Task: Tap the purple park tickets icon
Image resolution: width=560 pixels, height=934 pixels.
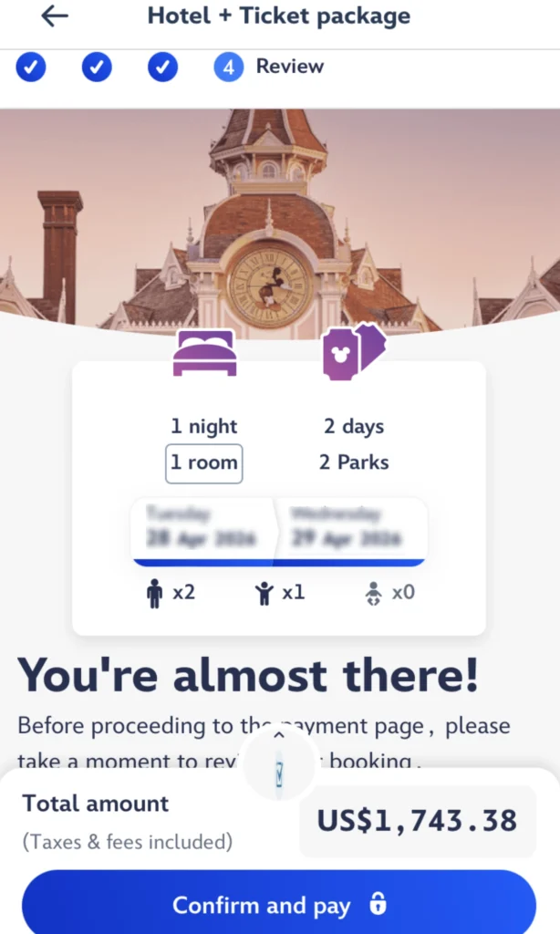Action: click(x=354, y=352)
